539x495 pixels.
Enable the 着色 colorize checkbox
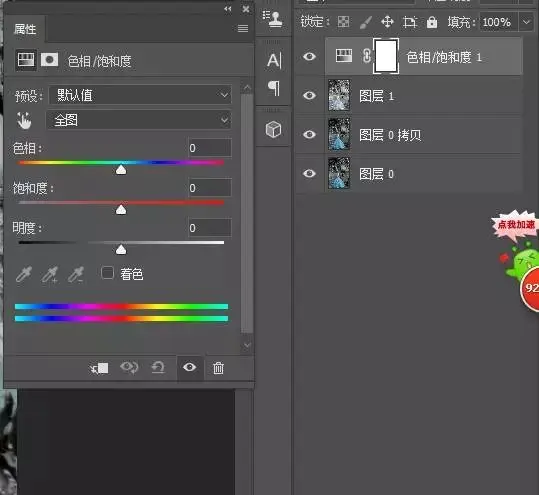tap(108, 273)
